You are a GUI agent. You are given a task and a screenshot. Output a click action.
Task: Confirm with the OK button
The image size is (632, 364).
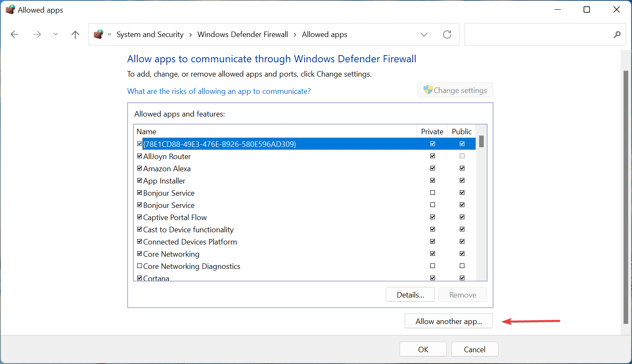tap(423, 349)
